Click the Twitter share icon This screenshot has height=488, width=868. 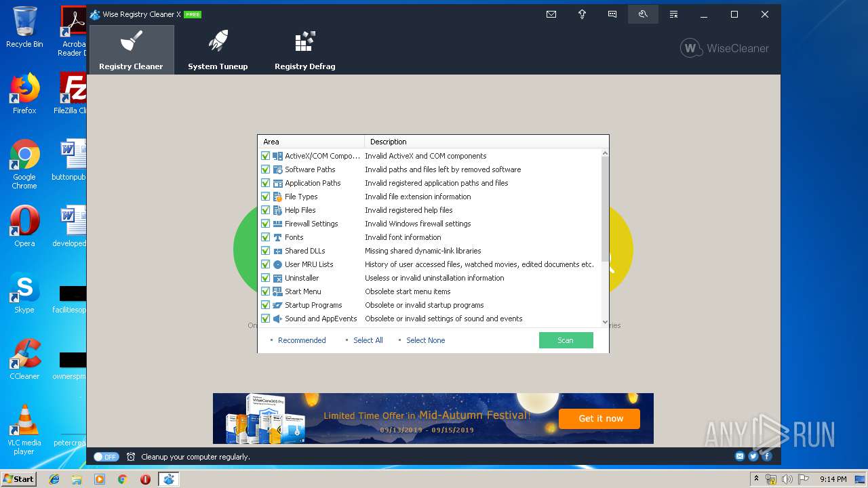[753, 456]
